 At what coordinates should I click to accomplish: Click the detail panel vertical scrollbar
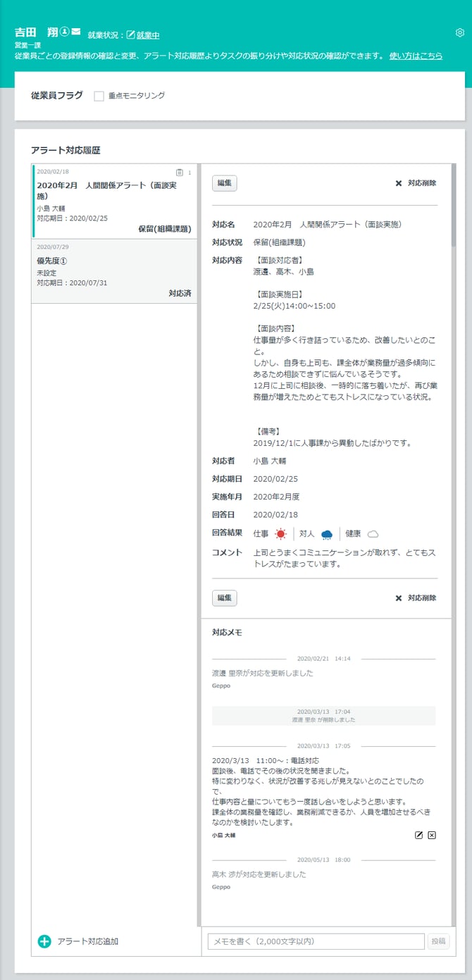[454, 204]
